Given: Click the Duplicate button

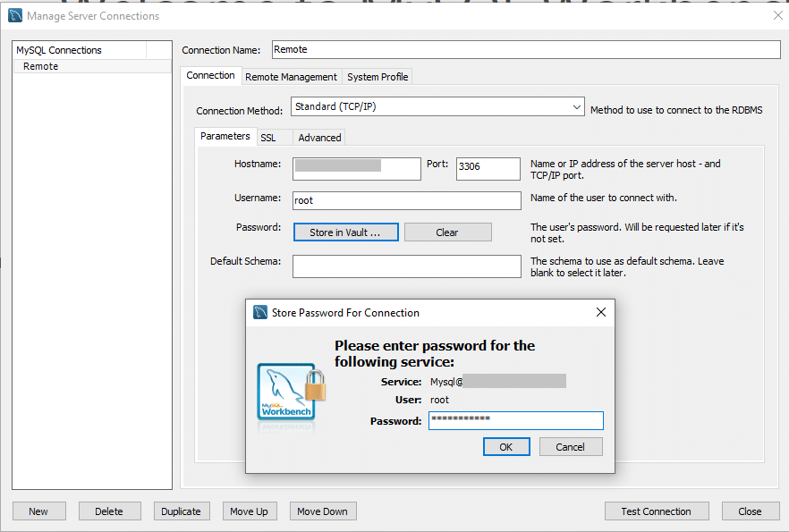Looking at the screenshot, I should coord(181,511).
